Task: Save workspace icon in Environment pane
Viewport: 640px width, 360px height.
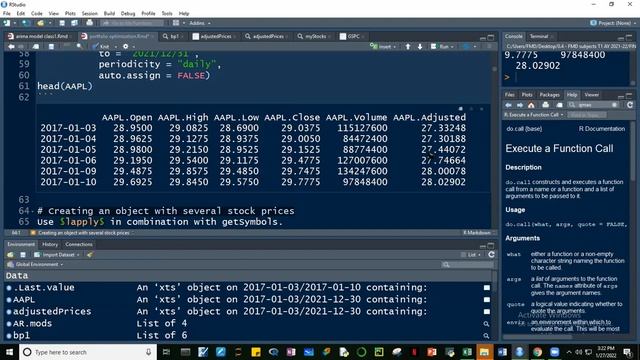Action: [23, 255]
